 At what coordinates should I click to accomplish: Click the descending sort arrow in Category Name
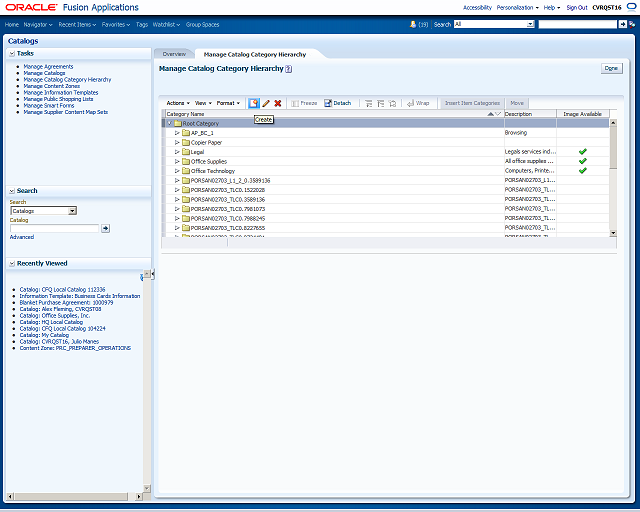click(x=498, y=114)
